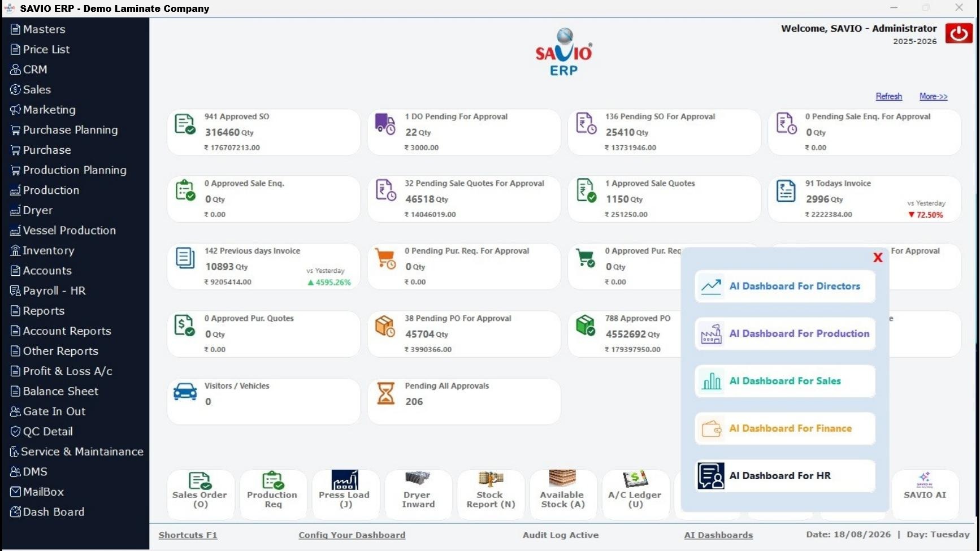
Task: Open Available Stock (A) shortcut icon
Action: point(562,479)
